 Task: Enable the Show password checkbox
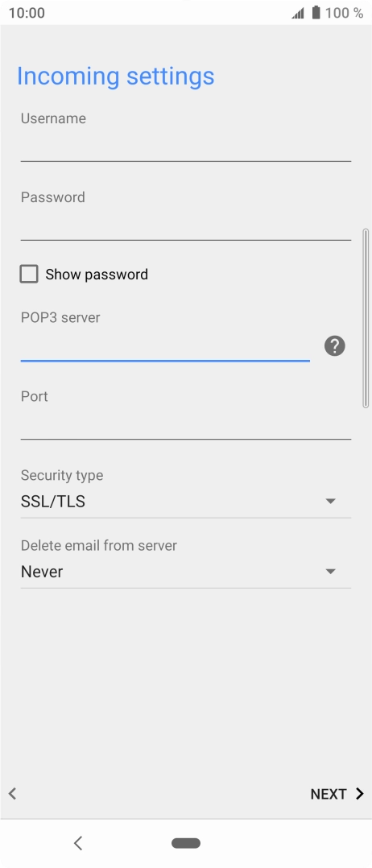point(29,274)
